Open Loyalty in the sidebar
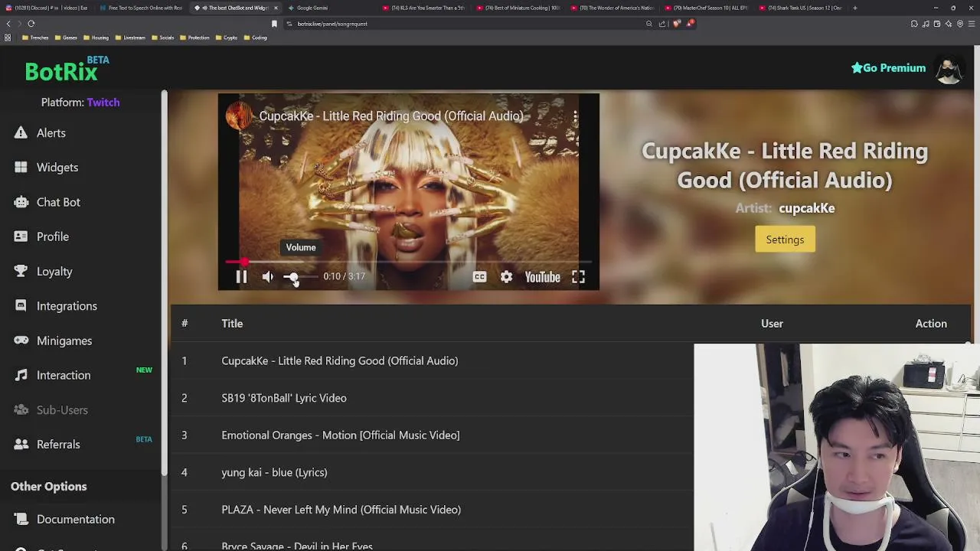Screen dimensions: 980x551 pyautogui.click(x=54, y=272)
